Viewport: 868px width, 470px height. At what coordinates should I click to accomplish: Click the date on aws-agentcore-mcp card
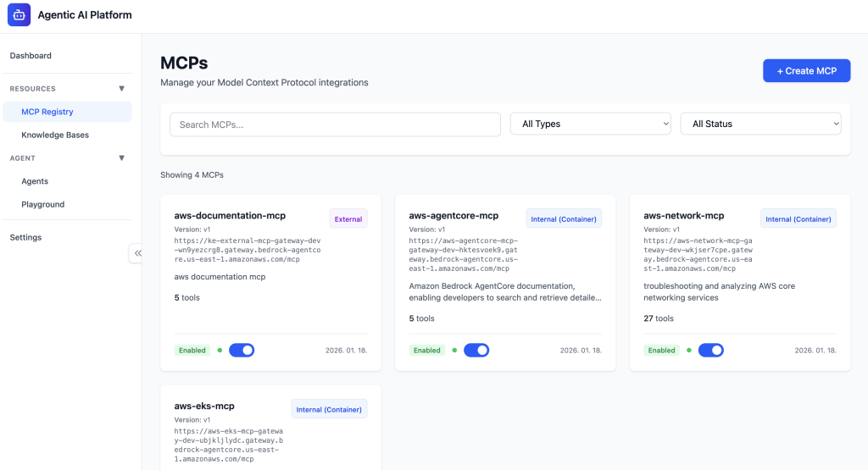(581, 350)
